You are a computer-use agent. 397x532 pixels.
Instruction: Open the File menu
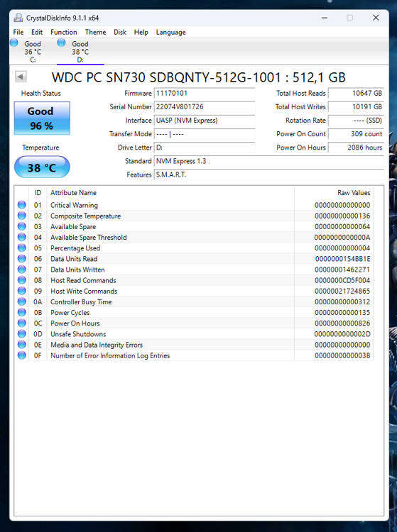18,32
